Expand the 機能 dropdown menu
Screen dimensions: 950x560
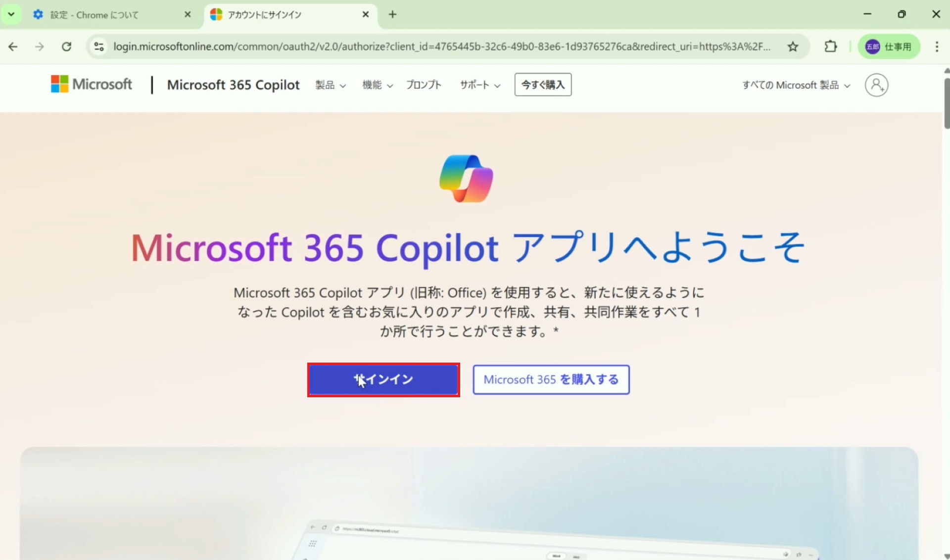pyautogui.click(x=378, y=85)
